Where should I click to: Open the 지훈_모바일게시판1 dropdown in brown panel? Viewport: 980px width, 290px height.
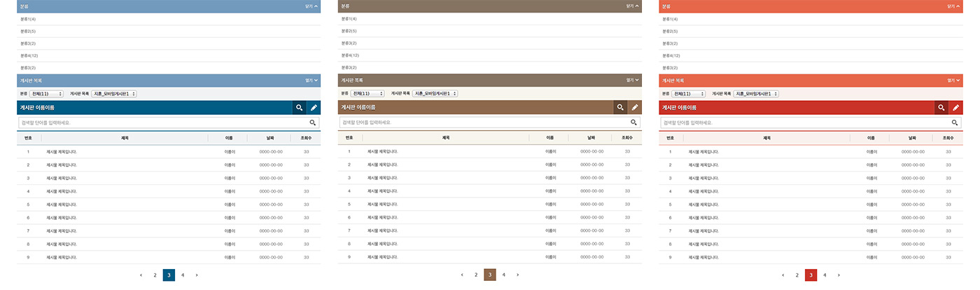point(435,93)
